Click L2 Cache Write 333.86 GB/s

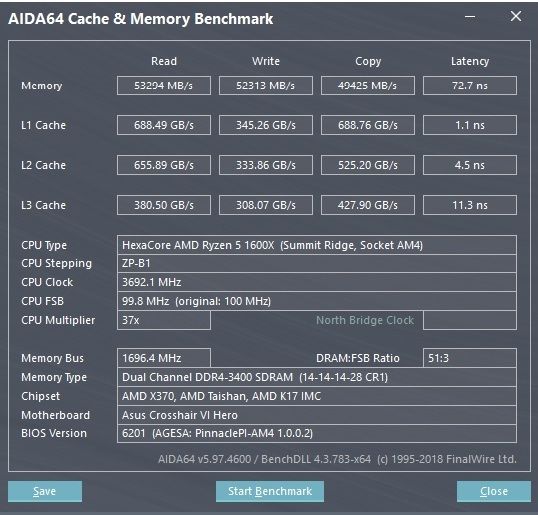click(266, 165)
